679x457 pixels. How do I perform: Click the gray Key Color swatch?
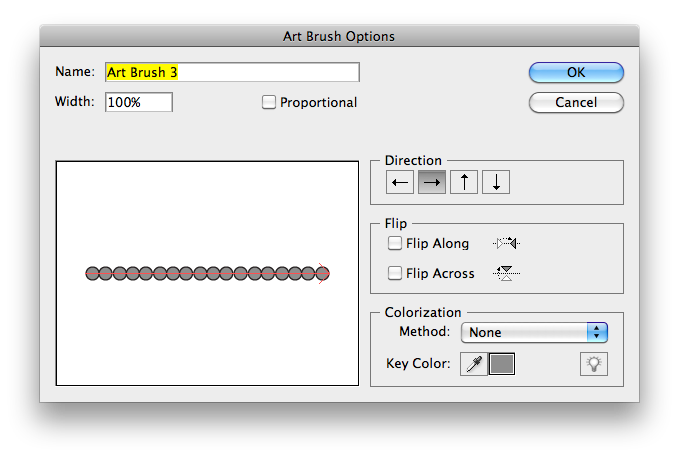click(x=502, y=364)
